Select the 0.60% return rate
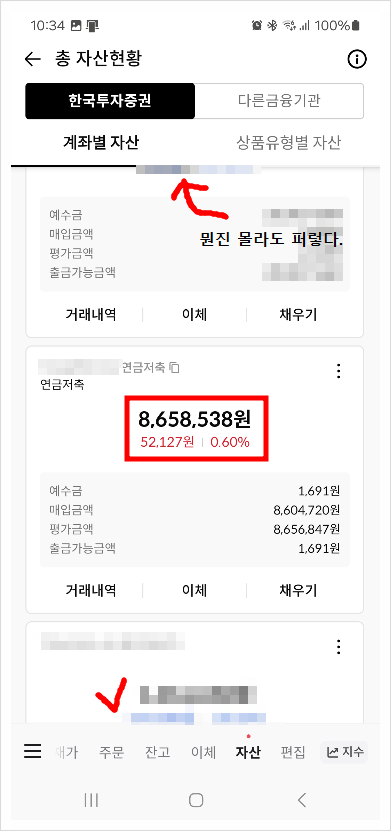The height and width of the screenshot is (831, 391). 230,442
